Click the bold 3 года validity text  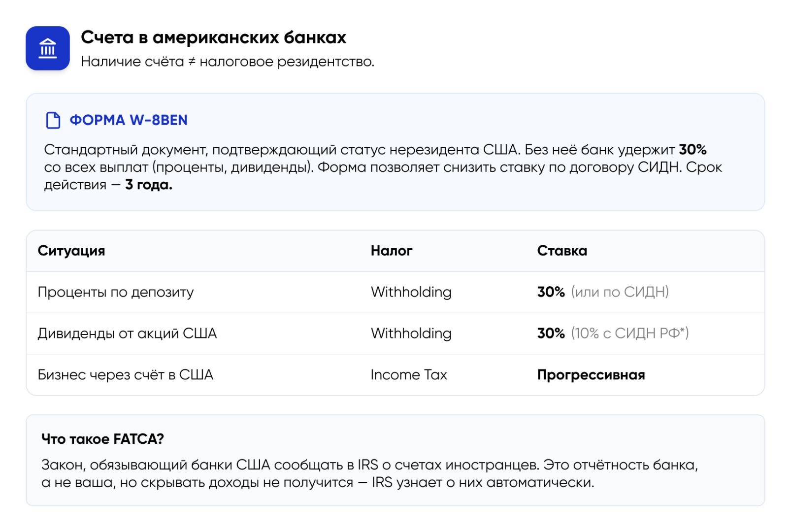click(x=149, y=185)
